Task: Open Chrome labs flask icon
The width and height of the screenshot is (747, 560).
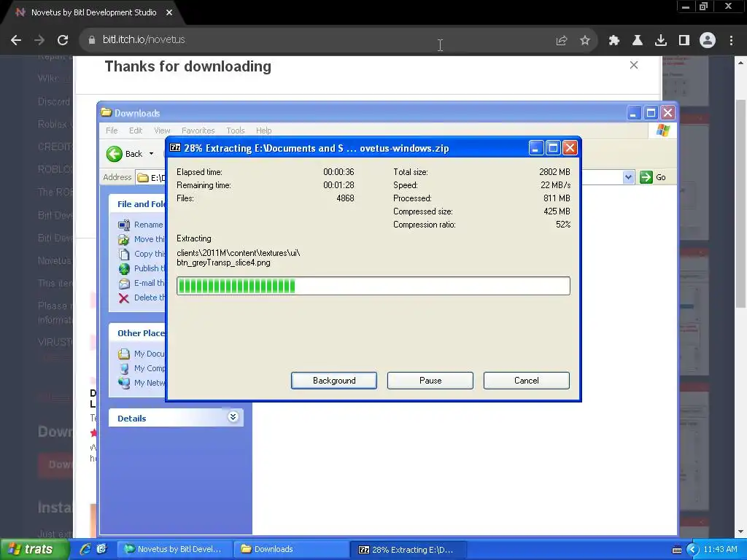Action: 637,40
